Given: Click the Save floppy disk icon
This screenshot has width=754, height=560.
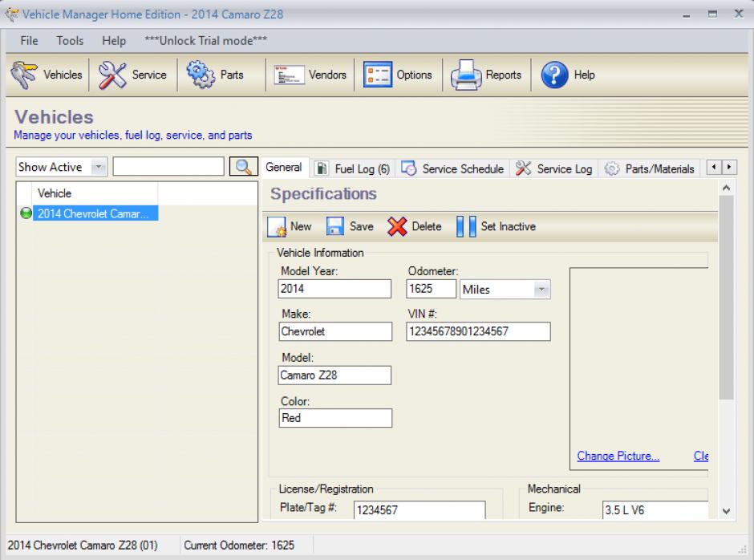Looking at the screenshot, I should (x=335, y=226).
